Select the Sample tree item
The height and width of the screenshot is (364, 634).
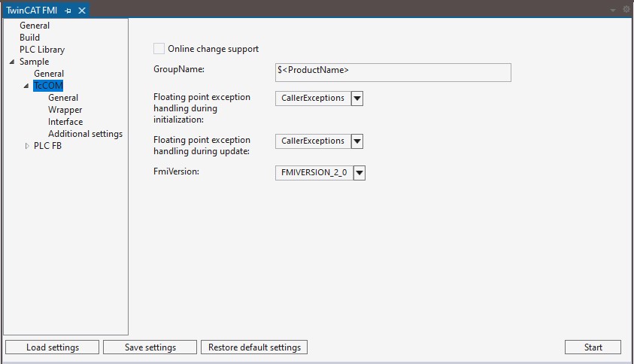pos(34,62)
